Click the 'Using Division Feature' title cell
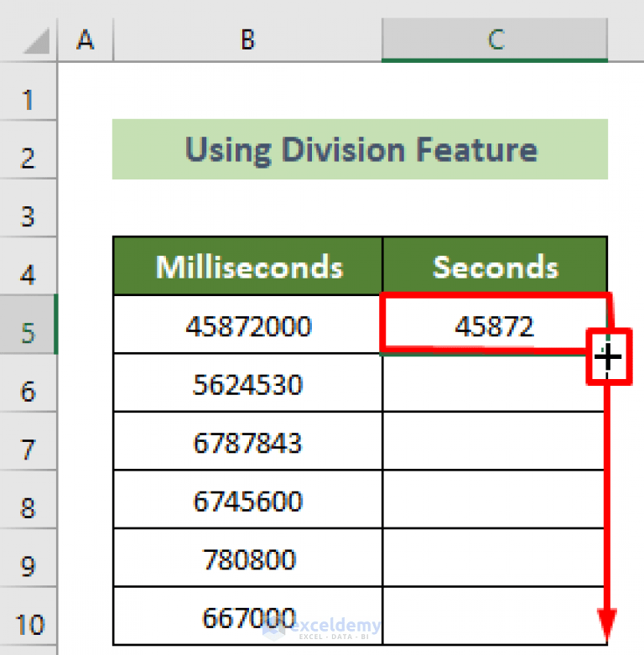 click(360, 149)
